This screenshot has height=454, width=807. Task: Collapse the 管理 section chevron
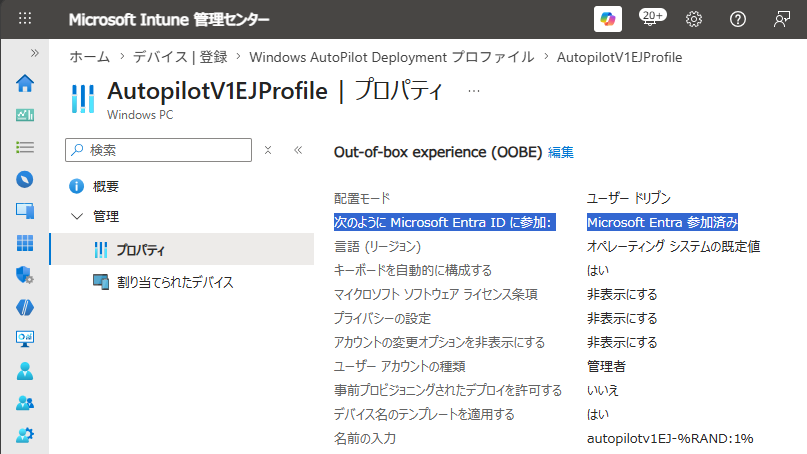[x=77, y=216]
